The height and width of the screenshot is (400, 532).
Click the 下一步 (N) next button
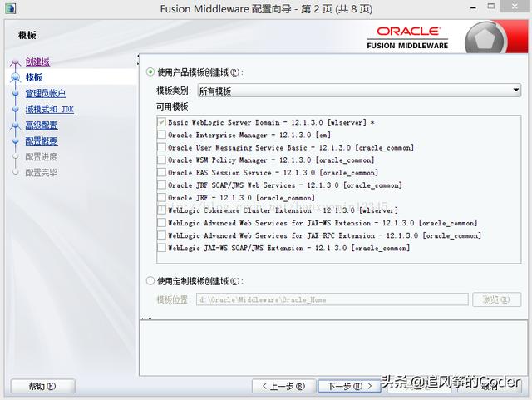click(x=349, y=386)
